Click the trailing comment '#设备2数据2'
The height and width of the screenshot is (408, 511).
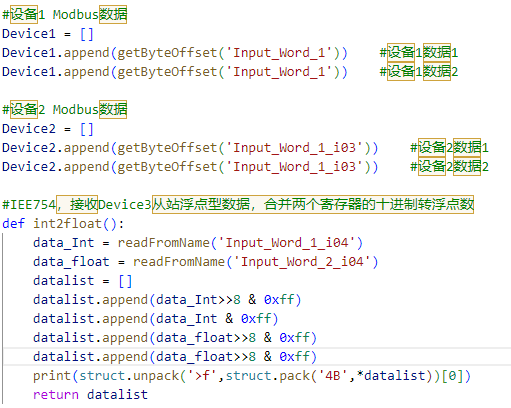click(x=449, y=167)
